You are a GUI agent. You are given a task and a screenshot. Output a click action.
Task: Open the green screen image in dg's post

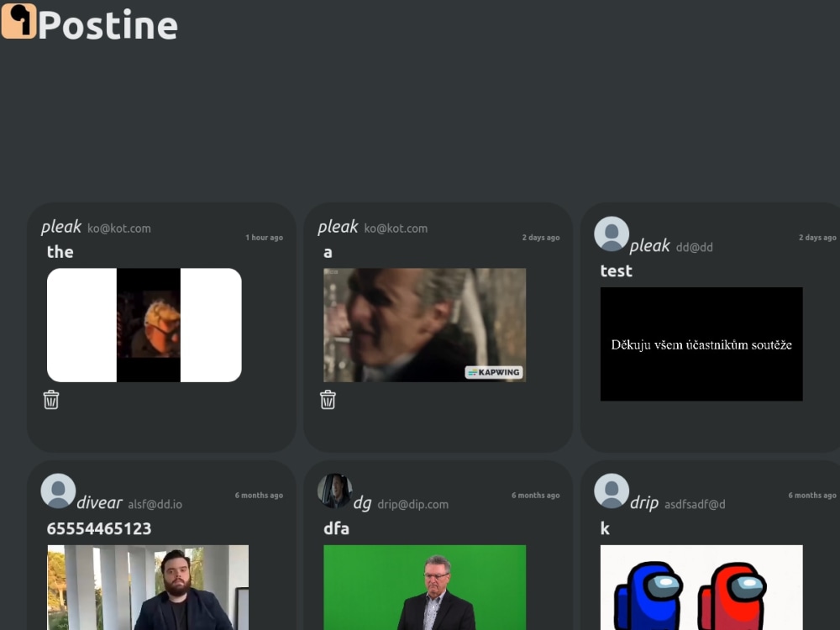pos(424,587)
